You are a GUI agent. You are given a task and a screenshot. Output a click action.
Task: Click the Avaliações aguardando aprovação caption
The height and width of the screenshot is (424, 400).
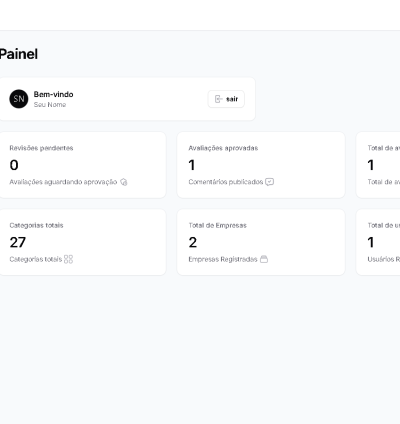point(63,182)
